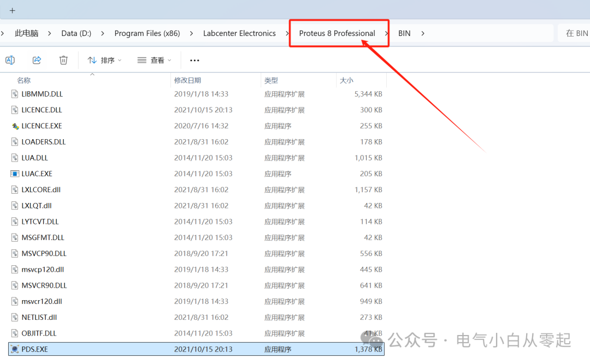
Task: Select the LICENCE.EXE file name
Action: pyautogui.click(x=42, y=126)
